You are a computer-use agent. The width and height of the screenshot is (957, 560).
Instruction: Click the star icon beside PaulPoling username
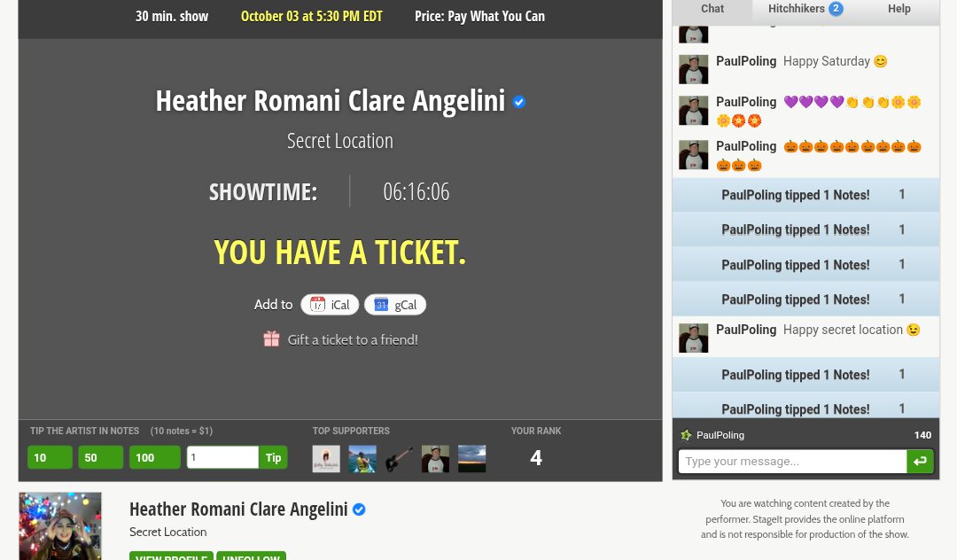click(x=686, y=435)
